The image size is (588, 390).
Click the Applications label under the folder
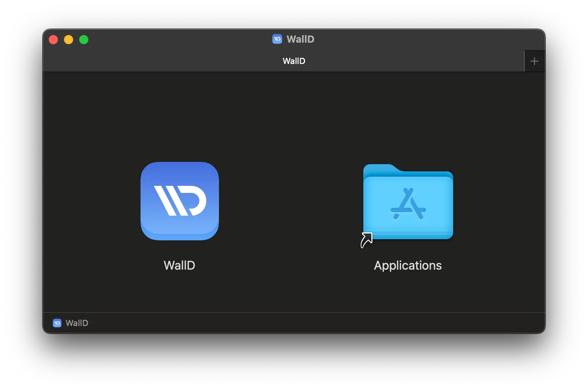click(407, 265)
